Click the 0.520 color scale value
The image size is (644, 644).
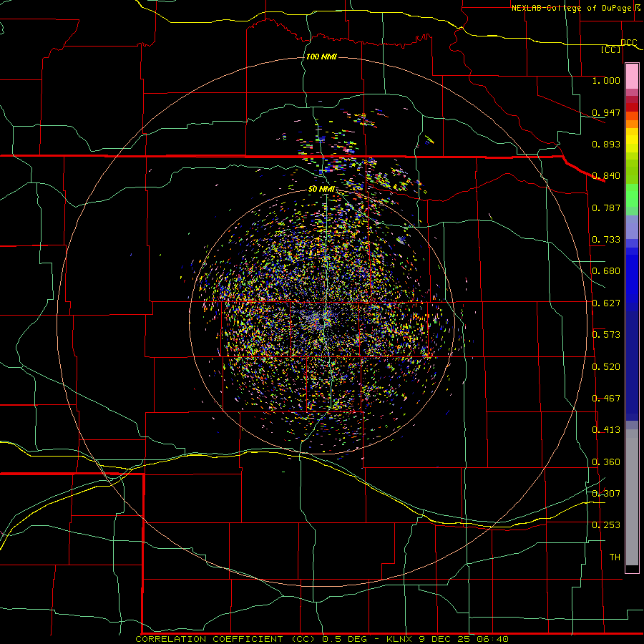(x=606, y=367)
